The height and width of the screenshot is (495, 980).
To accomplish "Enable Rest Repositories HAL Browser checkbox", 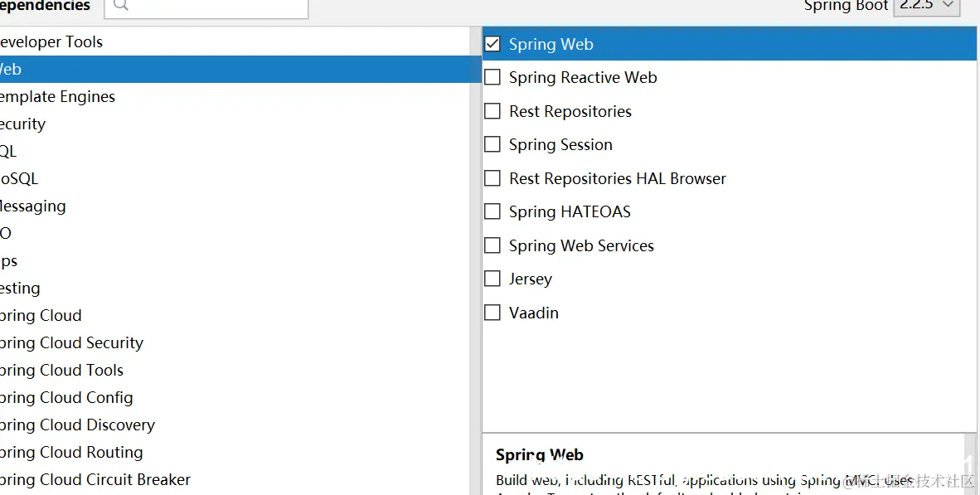I will [x=492, y=178].
